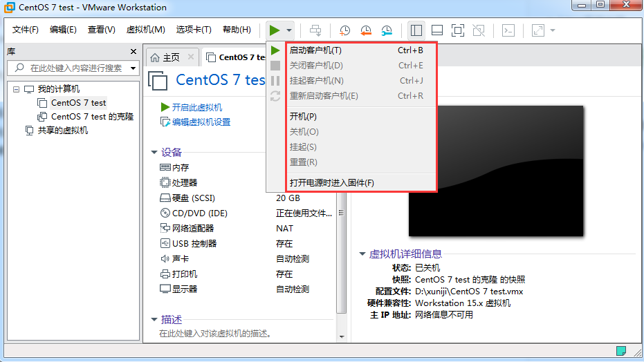Collapse the 设备 section
The width and height of the screenshot is (644, 362).
pyautogui.click(x=154, y=153)
